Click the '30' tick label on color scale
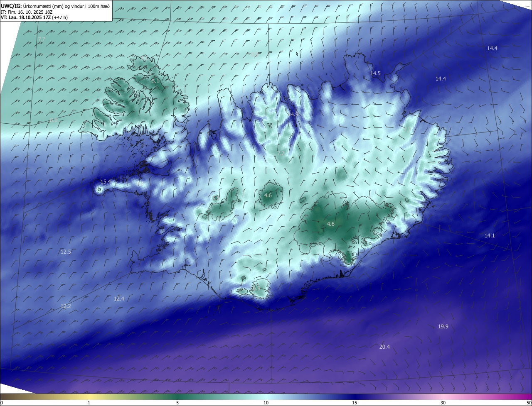 [443, 403]
